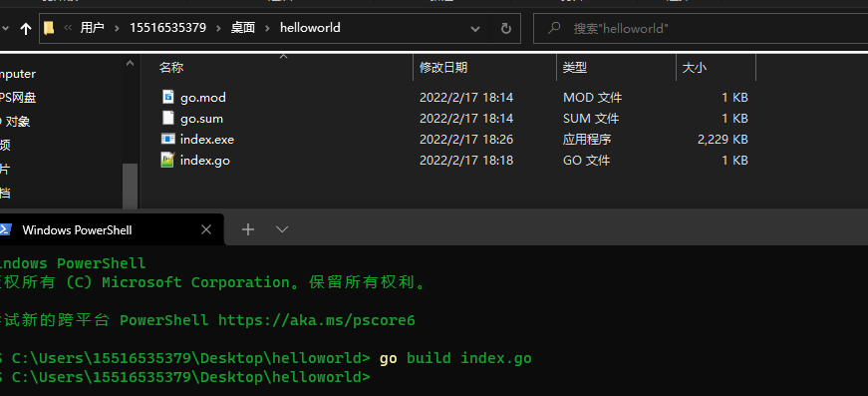The image size is (868, 396).
Task: Open address bar history dropdown
Action: tap(475, 28)
